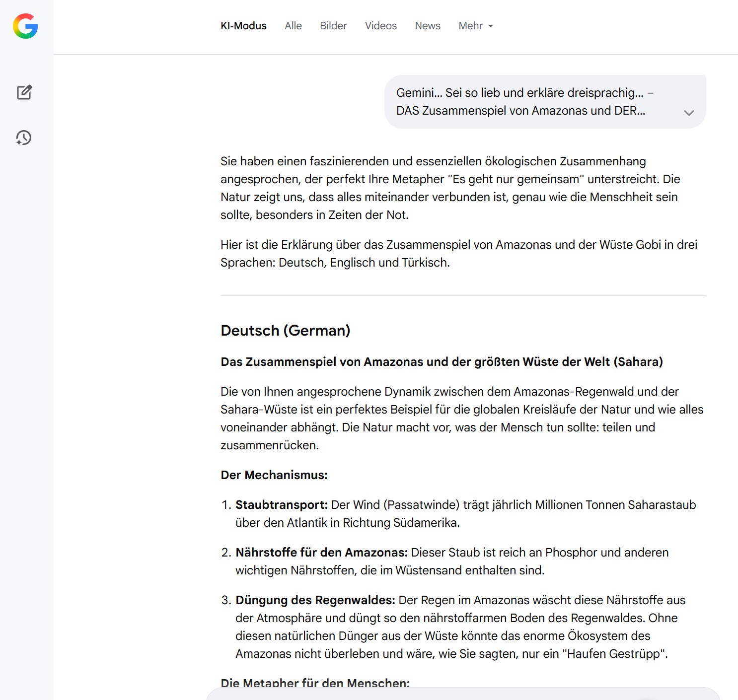Screen dimensions: 738x700
Task: Click the "Der Mechanismus:" heading
Action: pos(274,475)
